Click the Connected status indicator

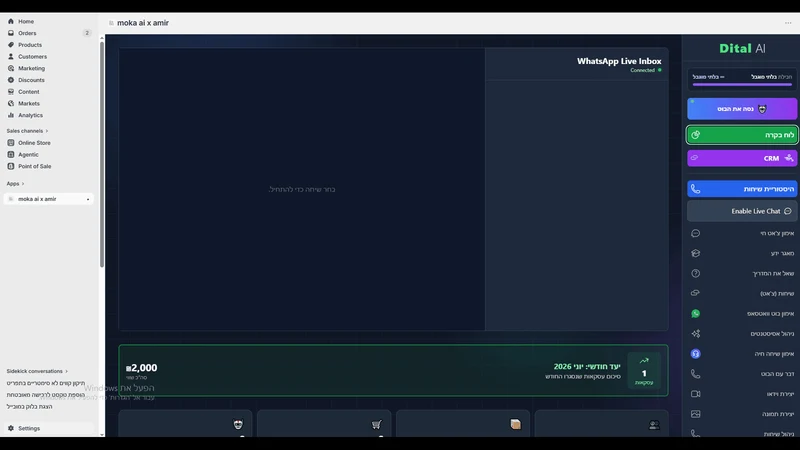click(646, 70)
